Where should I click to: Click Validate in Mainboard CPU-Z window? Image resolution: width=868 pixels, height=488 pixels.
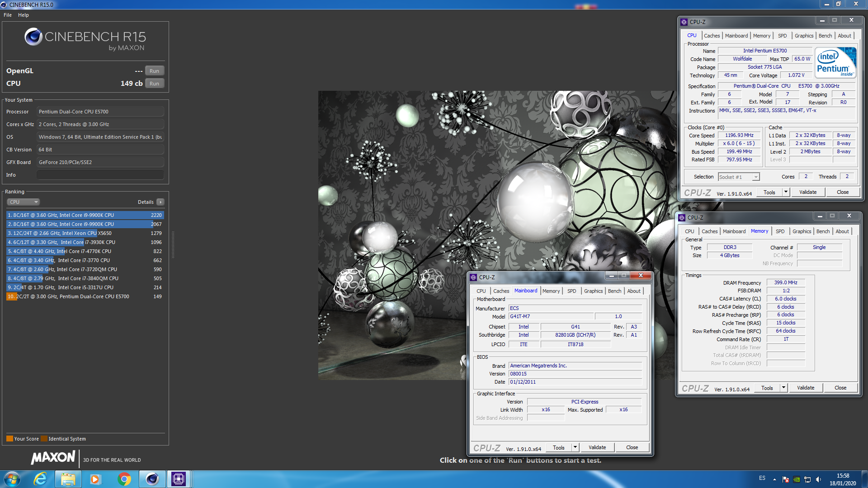pyautogui.click(x=597, y=448)
